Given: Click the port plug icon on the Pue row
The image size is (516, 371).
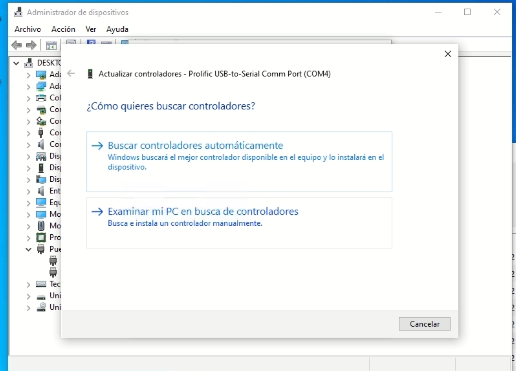Looking at the screenshot, I should 41,249.
